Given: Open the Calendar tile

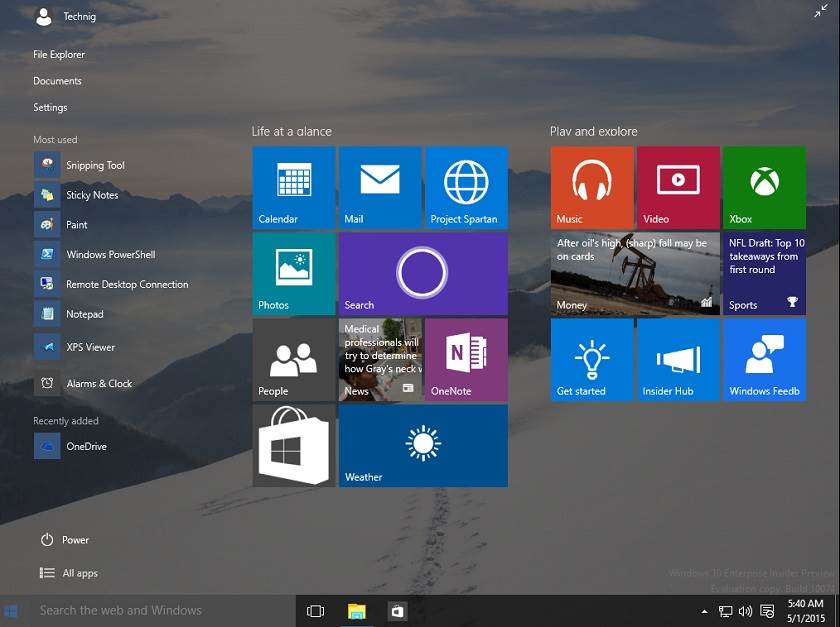Looking at the screenshot, I should [x=294, y=187].
